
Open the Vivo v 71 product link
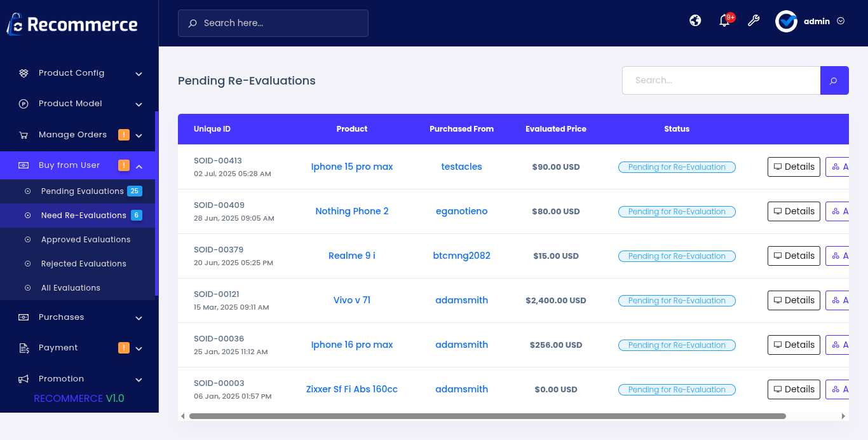point(352,300)
